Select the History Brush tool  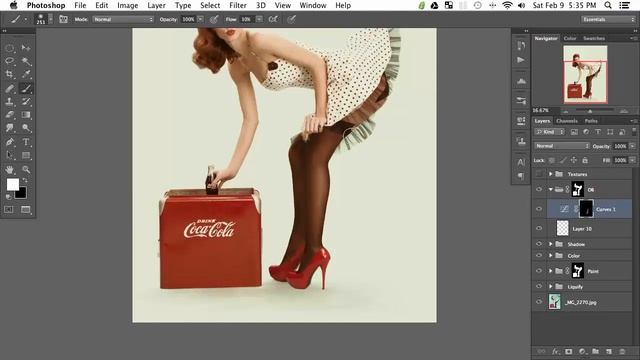coord(26,101)
